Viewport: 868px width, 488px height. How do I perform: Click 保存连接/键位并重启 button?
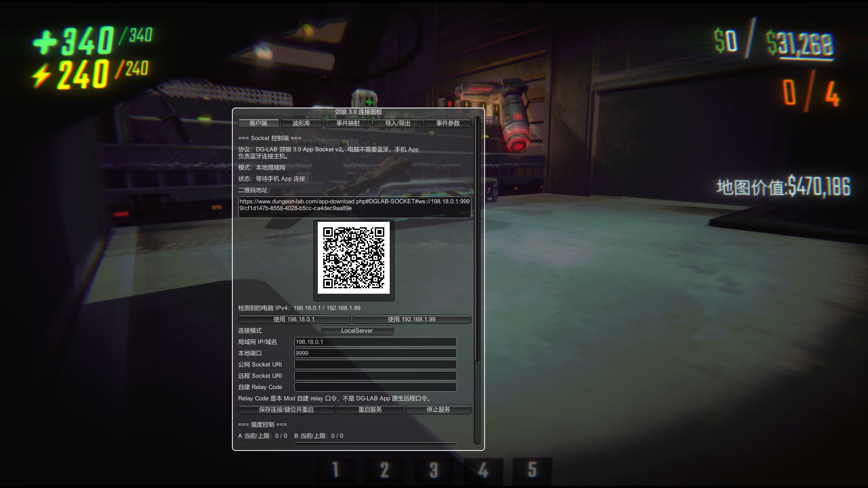[x=287, y=410]
